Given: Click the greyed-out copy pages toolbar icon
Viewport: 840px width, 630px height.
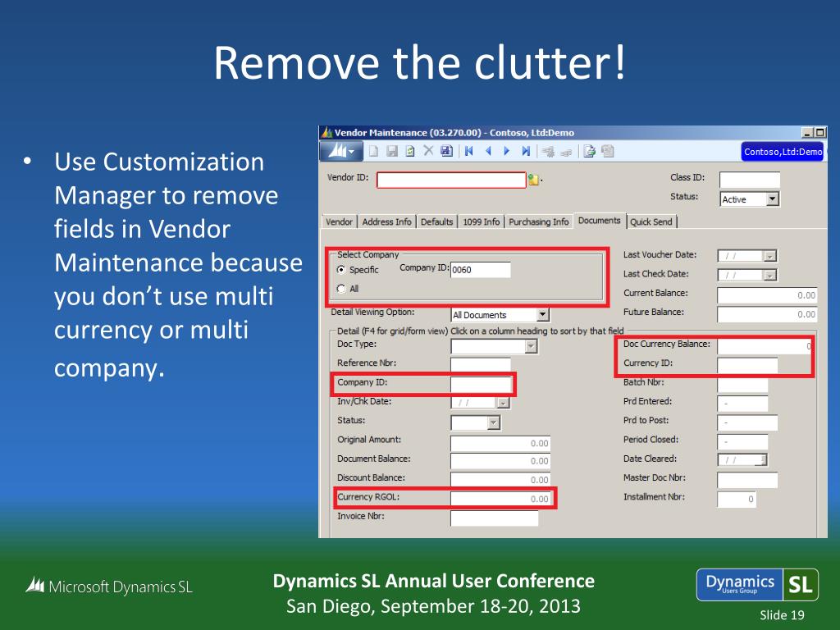Looking at the screenshot, I should [x=608, y=152].
